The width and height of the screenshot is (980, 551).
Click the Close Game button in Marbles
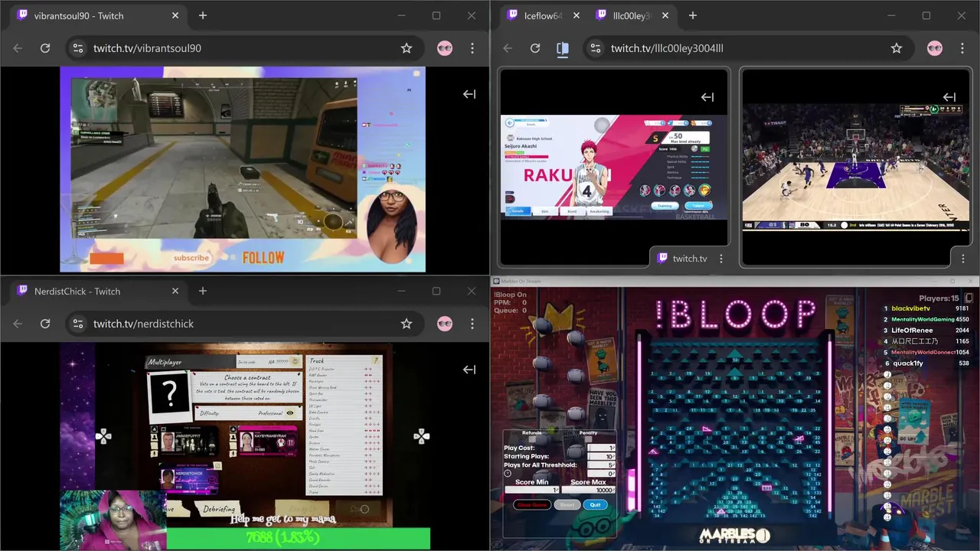point(533,505)
